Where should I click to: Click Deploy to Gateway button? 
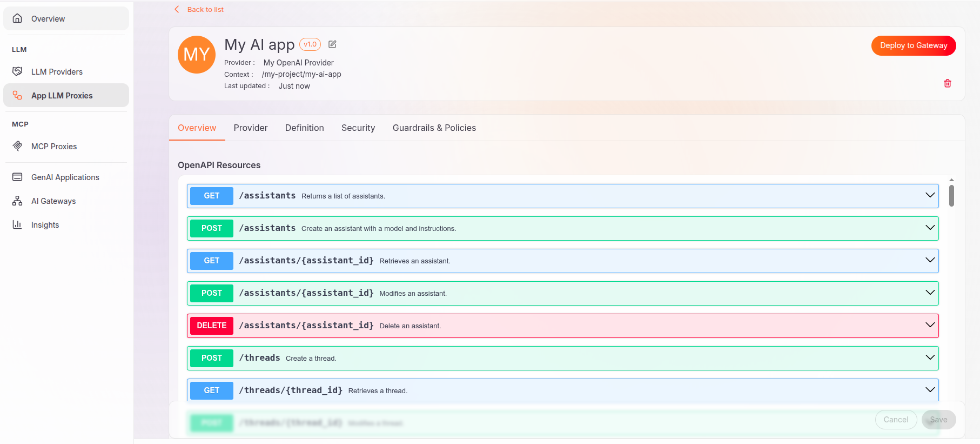914,45
